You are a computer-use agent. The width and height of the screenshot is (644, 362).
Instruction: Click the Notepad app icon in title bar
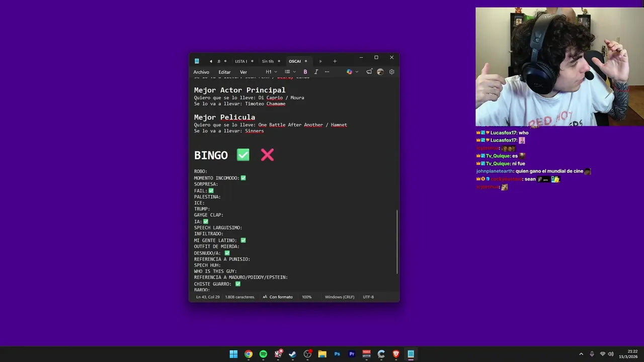(x=197, y=61)
